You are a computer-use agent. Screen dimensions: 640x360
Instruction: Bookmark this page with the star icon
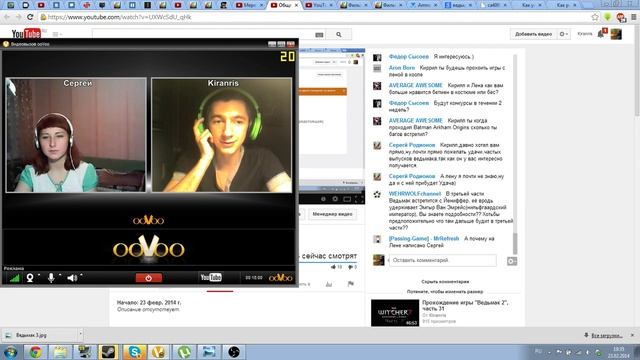point(595,17)
